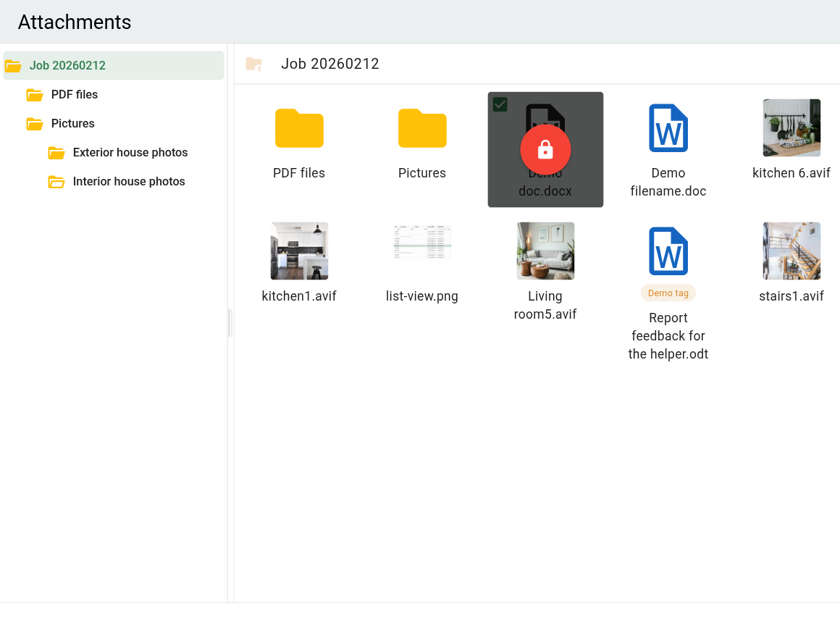Click the Interior house photos folder icon
Screen dimensions: 840x641
click(x=56, y=182)
